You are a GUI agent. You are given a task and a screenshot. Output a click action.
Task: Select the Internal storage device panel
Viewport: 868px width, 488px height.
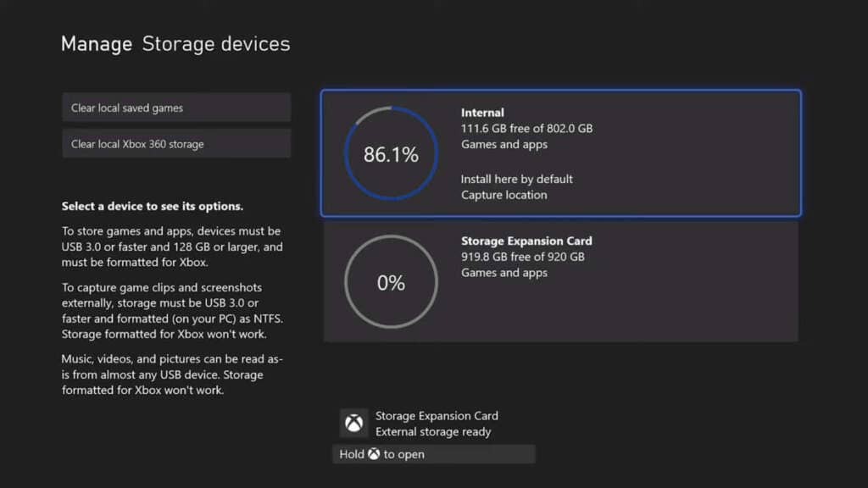click(559, 152)
